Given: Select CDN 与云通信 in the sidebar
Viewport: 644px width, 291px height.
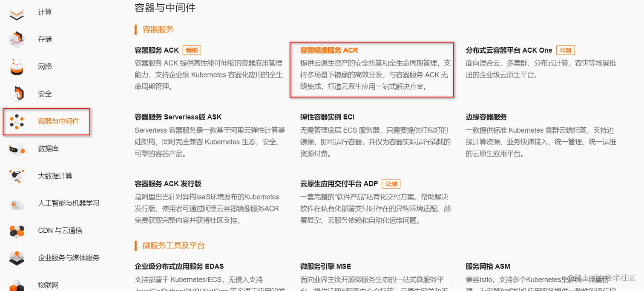Looking at the screenshot, I should tap(60, 231).
